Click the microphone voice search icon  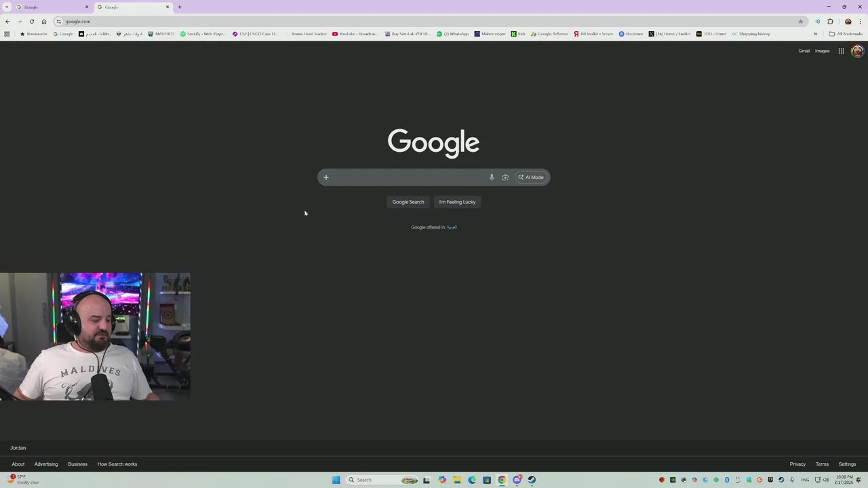pyautogui.click(x=492, y=178)
